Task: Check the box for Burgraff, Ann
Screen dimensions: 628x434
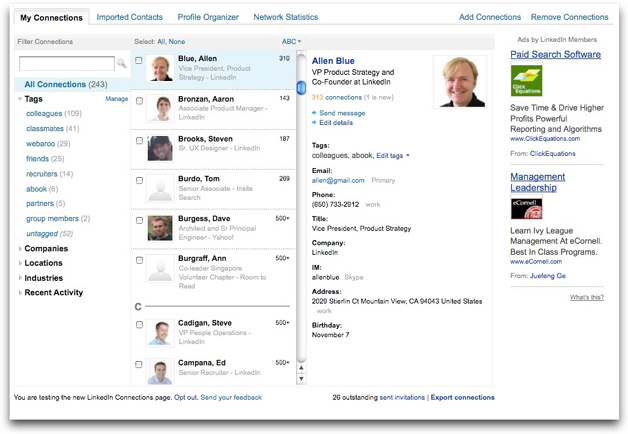Action: 139,260
